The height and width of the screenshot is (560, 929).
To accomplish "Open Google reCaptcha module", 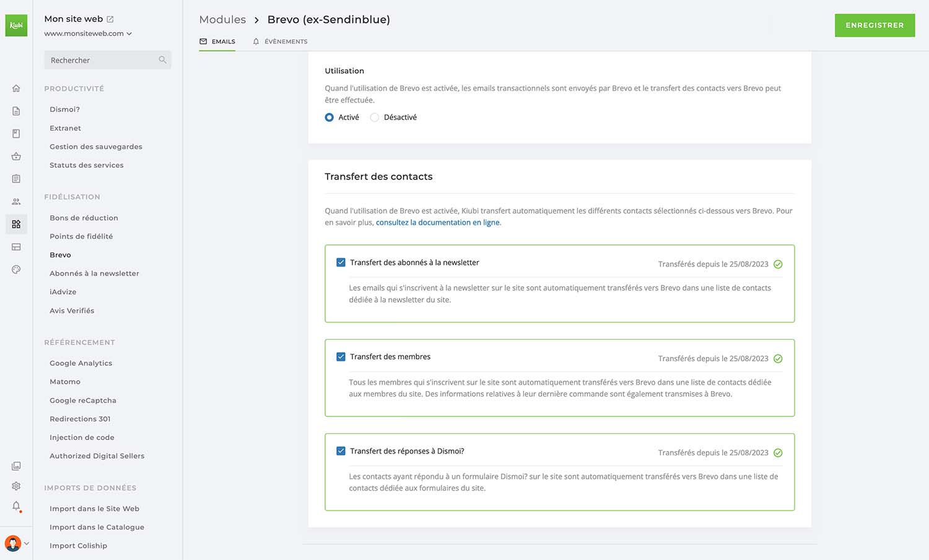I will [83, 400].
